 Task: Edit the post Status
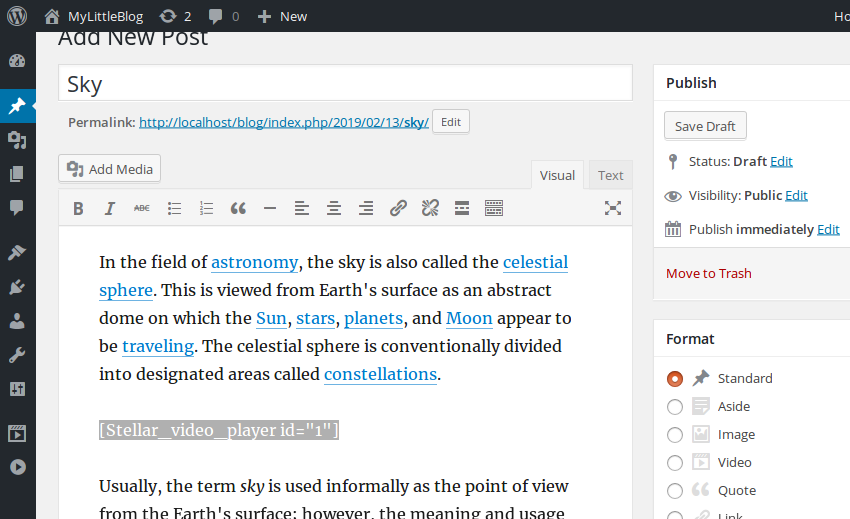[781, 162]
